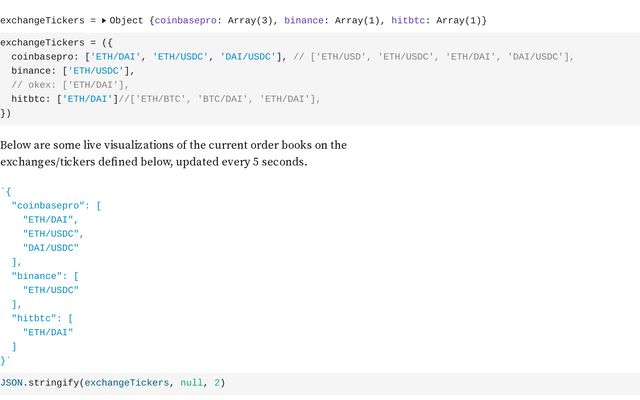Click the commented-out okex code line

(70, 85)
